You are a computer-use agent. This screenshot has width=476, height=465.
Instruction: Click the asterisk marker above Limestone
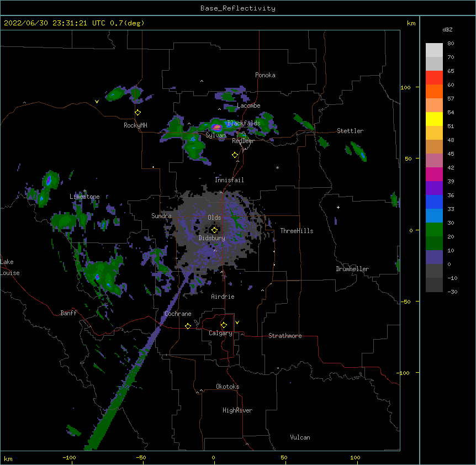(x=84, y=191)
